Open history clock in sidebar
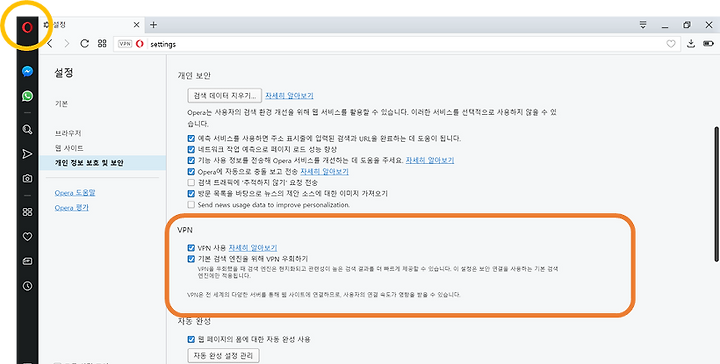Image resolution: width=720 pixels, height=364 pixels. coord(28,286)
